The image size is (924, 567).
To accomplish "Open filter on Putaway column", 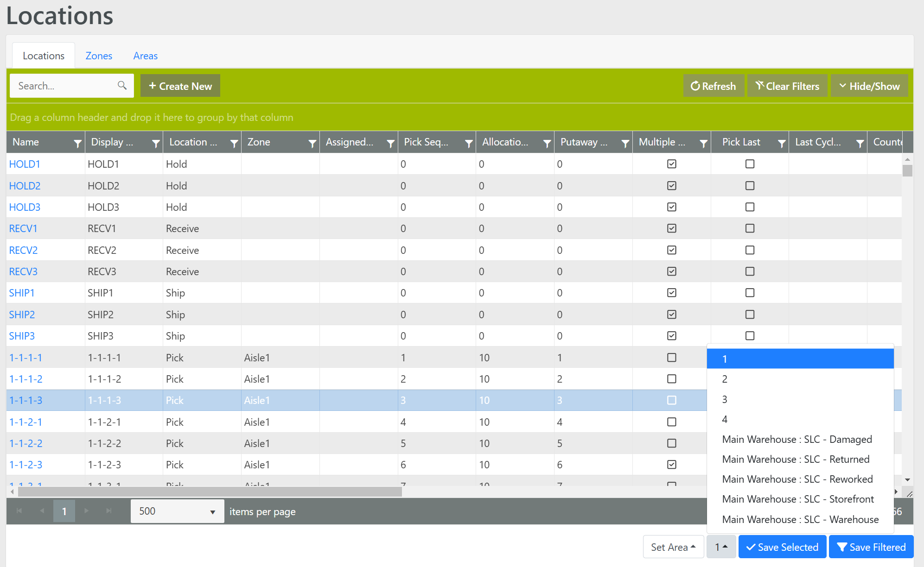I will point(625,144).
